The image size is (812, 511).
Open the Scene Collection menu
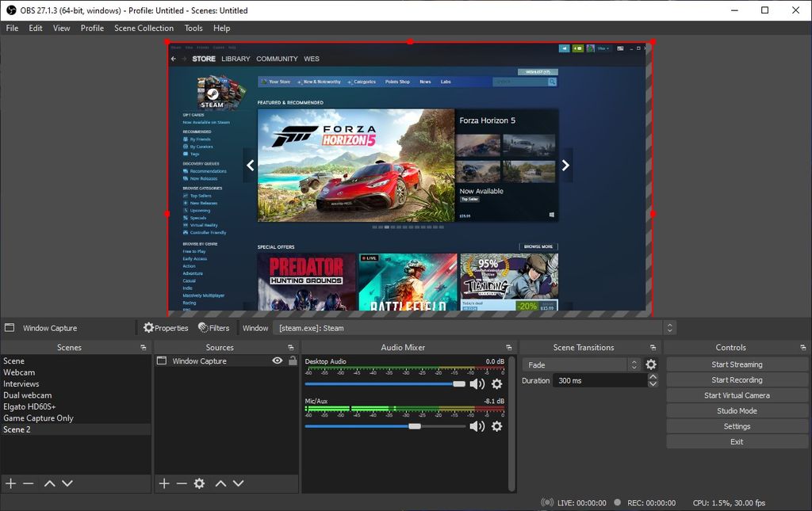pyautogui.click(x=144, y=28)
